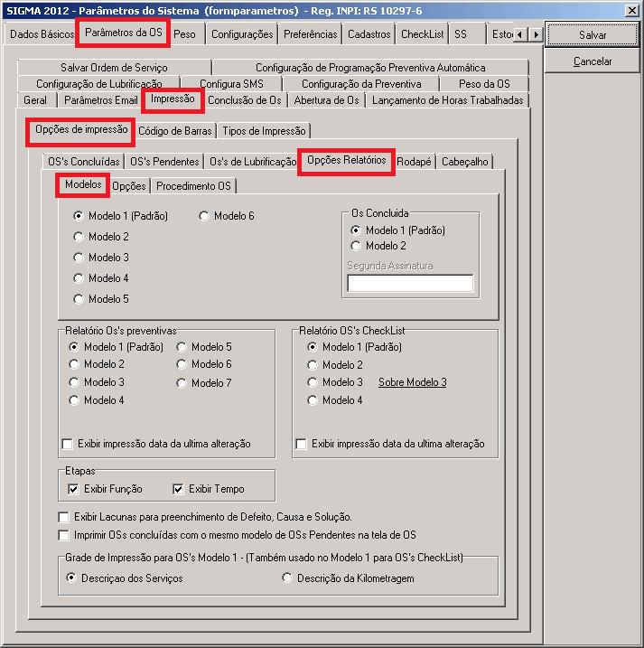Choose Modelo 2 under Os Concluida
644x648 pixels.
pos(378,246)
